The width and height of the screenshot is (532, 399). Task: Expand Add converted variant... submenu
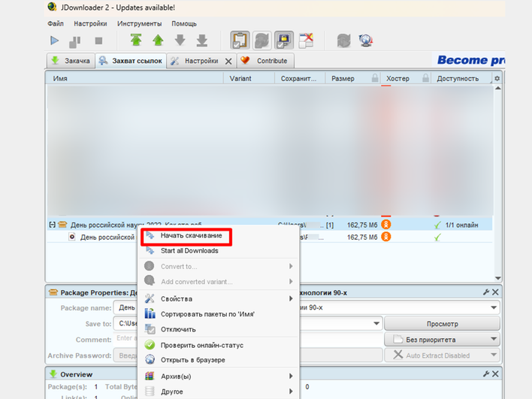pyautogui.click(x=219, y=282)
